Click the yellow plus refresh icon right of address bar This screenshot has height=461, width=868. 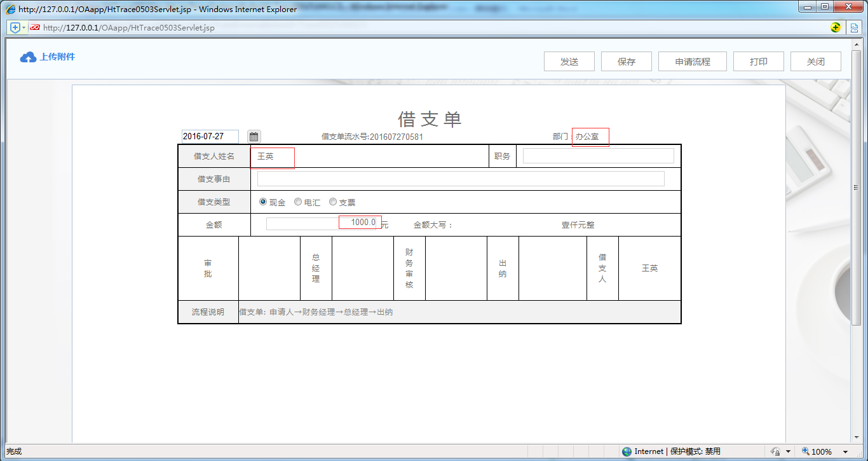click(836, 27)
